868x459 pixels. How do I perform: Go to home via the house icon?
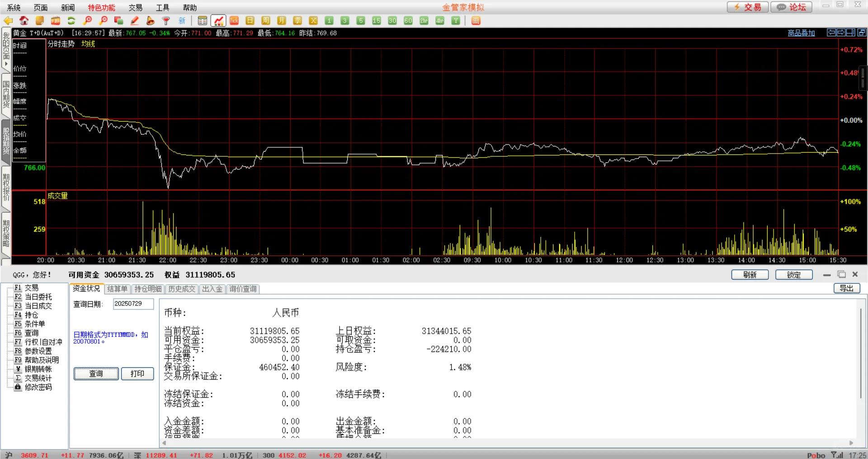[24, 21]
